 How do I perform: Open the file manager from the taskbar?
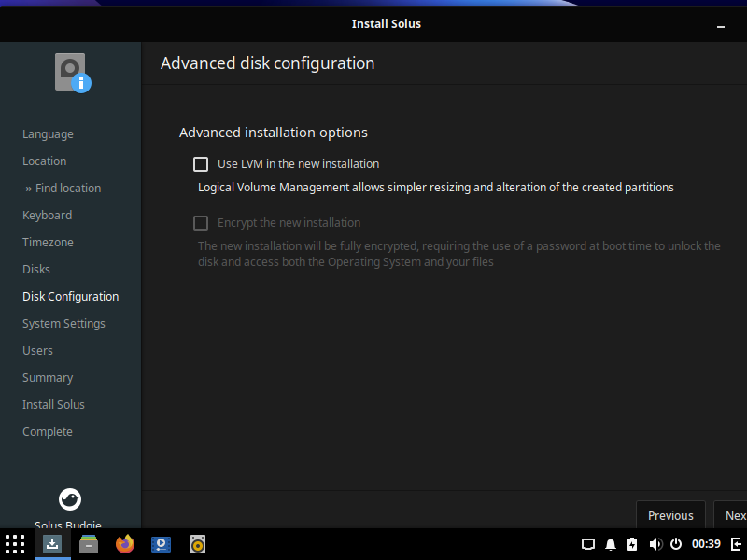89,544
